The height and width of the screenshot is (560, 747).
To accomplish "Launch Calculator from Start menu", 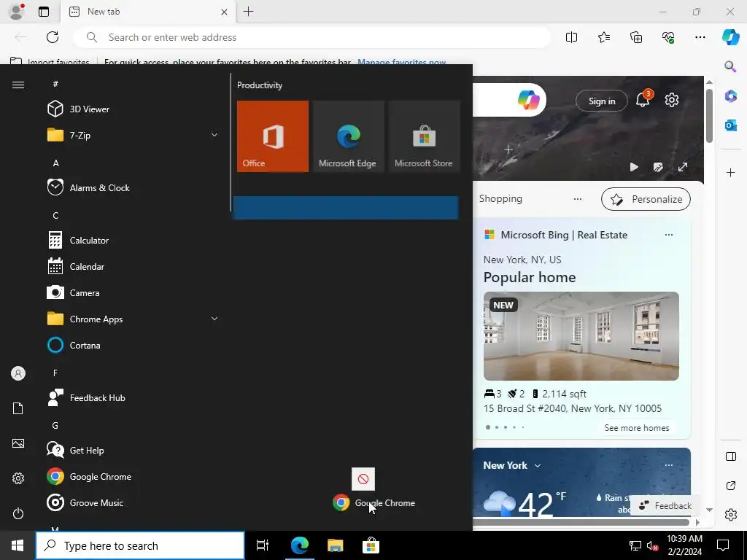I will tap(133, 241).
